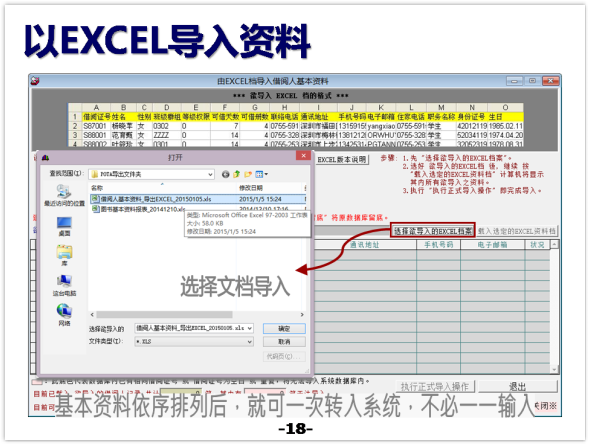Click cell S87001 in the sample EXCEL format
Screen dimensions: 590x445
point(95,126)
